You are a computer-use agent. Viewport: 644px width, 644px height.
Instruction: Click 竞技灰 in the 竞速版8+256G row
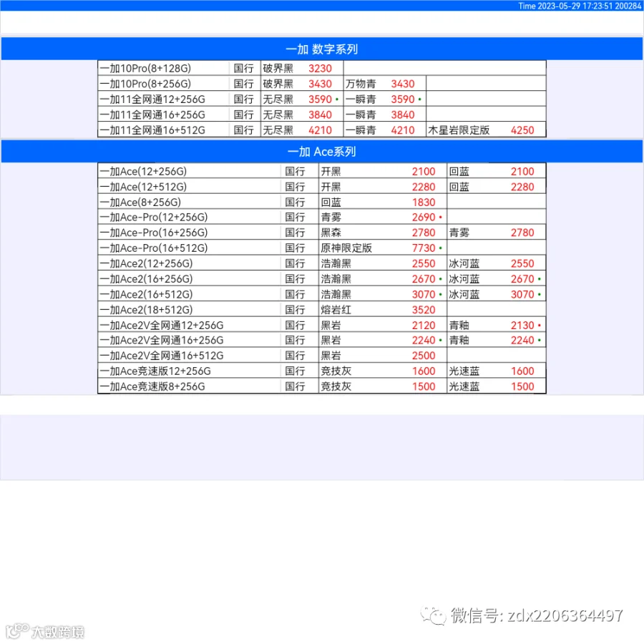click(336, 386)
